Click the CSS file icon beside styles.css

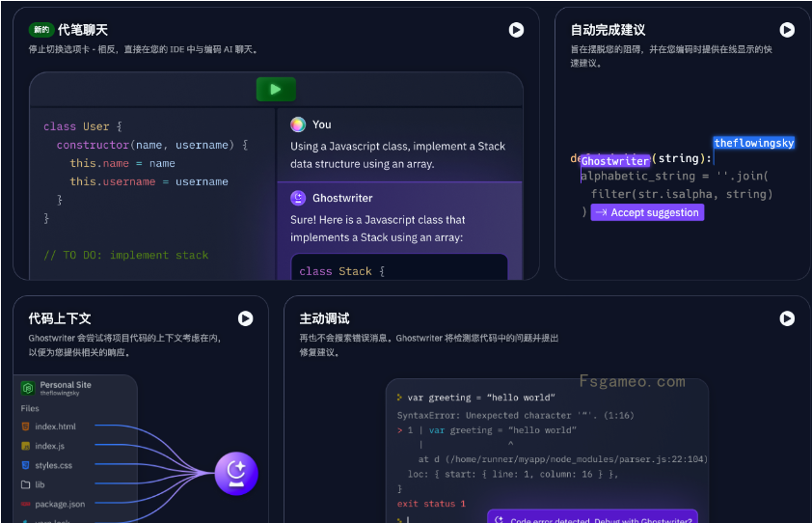(x=25, y=465)
